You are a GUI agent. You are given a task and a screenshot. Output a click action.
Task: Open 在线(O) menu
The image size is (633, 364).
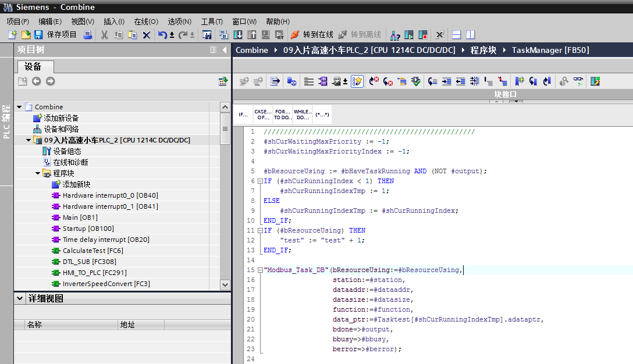(145, 22)
